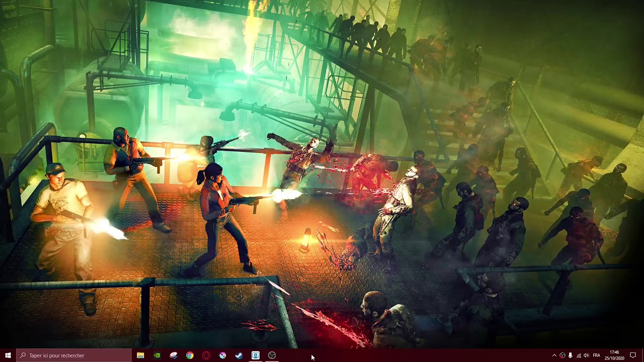The height and width of the screenshot is (362, 644).
Task: Open the clock and calendar showing 17:46
Action: (614, 355)
